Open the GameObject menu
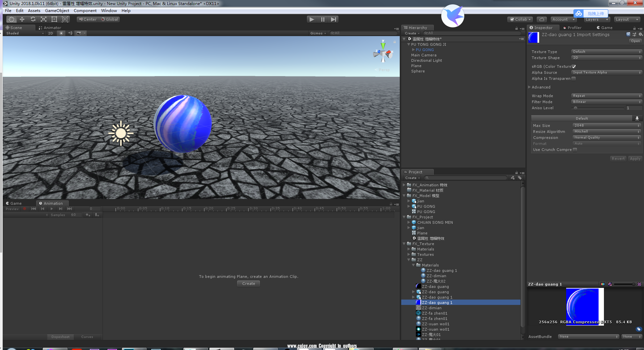 (57, 11)
